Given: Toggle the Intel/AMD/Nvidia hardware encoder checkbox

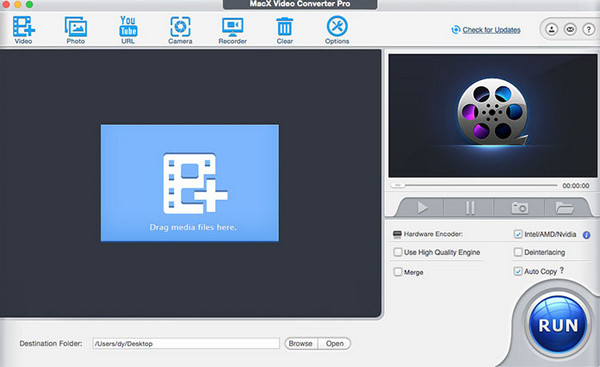Looking at the screenshot, I should click(518, 234).
